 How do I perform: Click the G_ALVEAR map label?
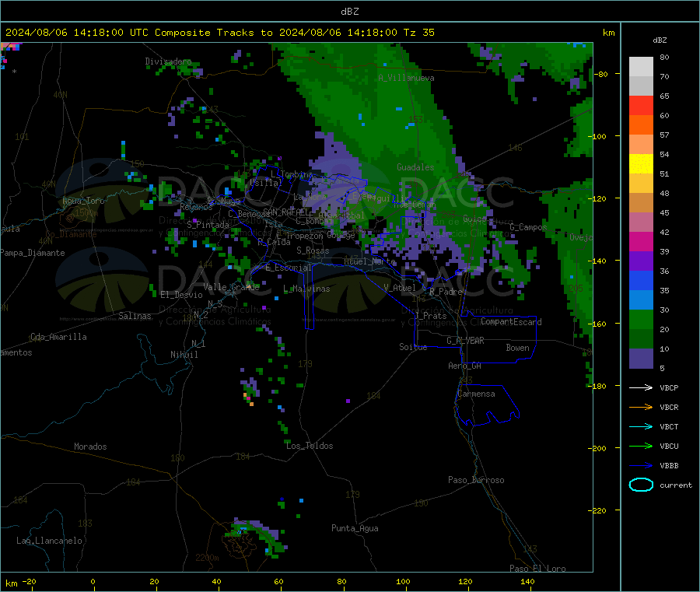[x=465, y=341]
